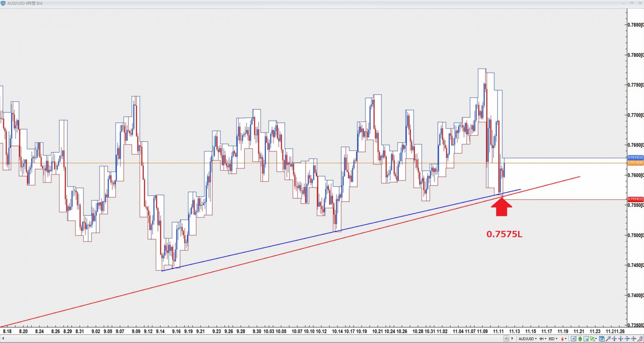Click the 9.14 date axis label

(160, 331)
